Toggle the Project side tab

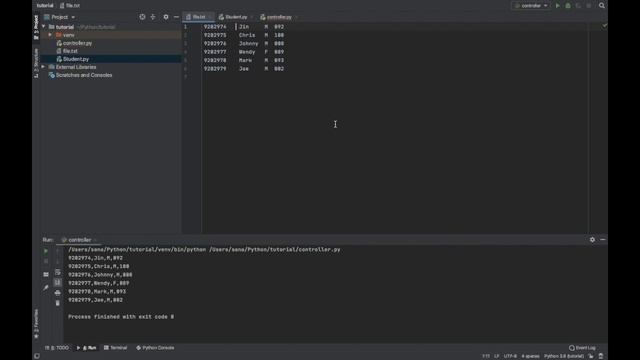click(36, 27)
